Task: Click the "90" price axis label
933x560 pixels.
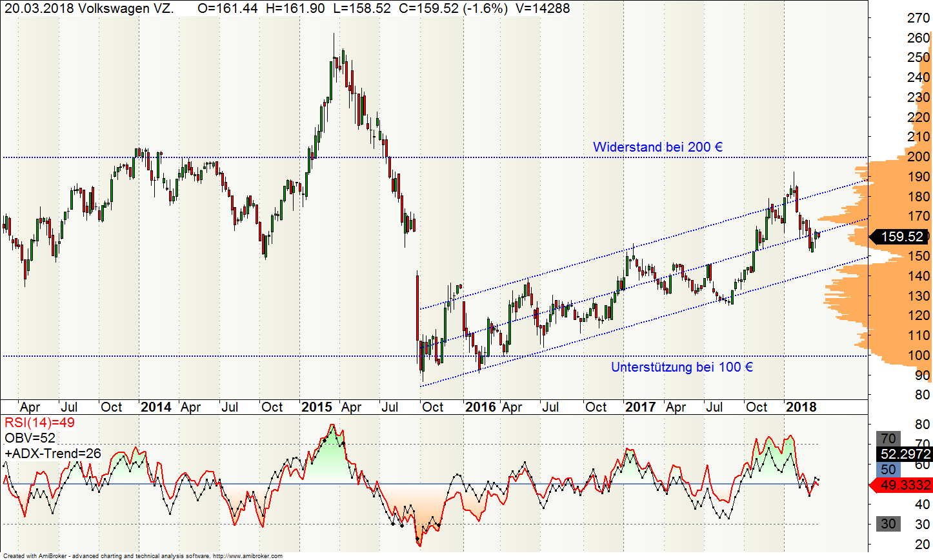Action: click(x=923, y=375)
